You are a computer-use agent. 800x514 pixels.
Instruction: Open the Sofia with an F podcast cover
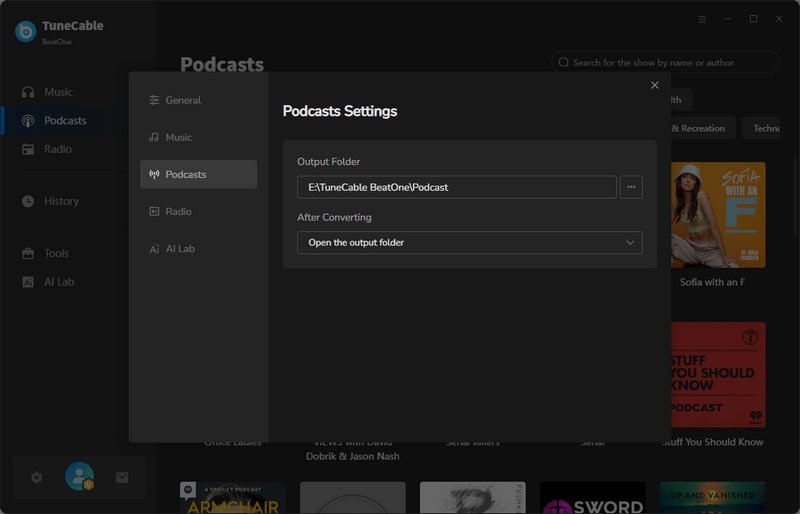click(718, 215)
